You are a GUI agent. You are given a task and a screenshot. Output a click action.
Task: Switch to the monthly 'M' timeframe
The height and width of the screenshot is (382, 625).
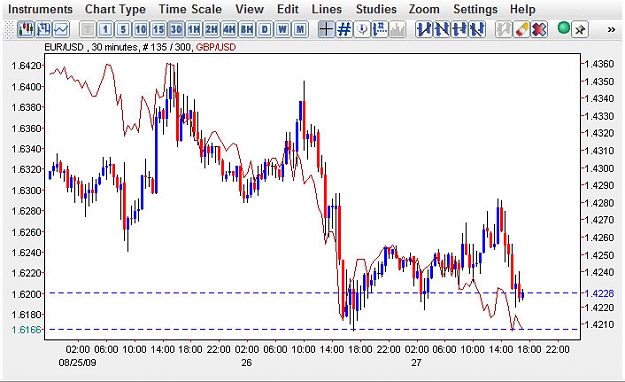click(x=300, y=30)
